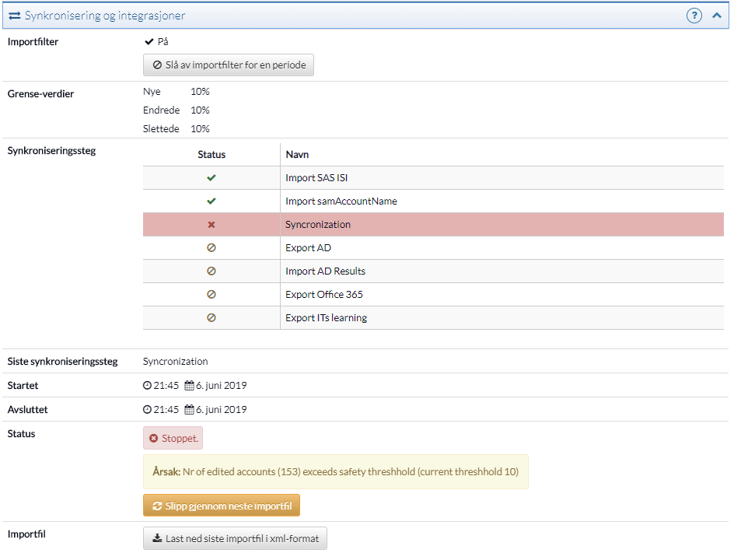
Task: Click the Status column header
Action: click(x=211, y=155)
